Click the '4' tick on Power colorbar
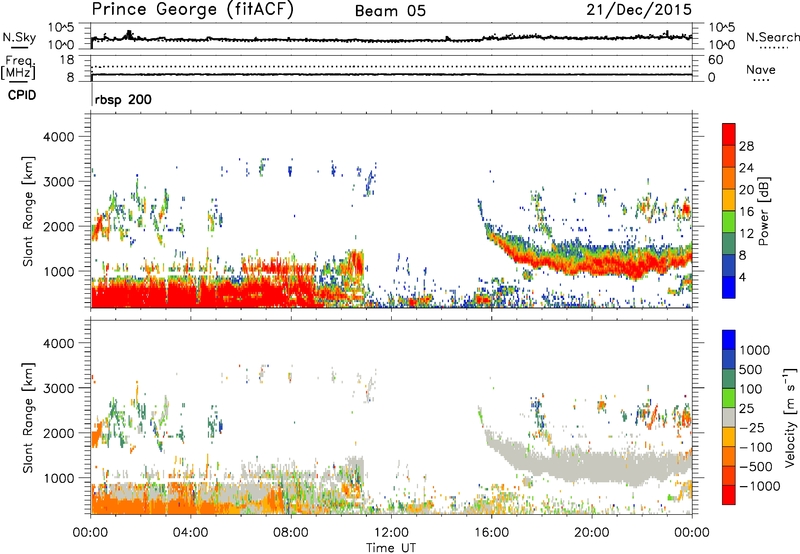 coord(743,277)
